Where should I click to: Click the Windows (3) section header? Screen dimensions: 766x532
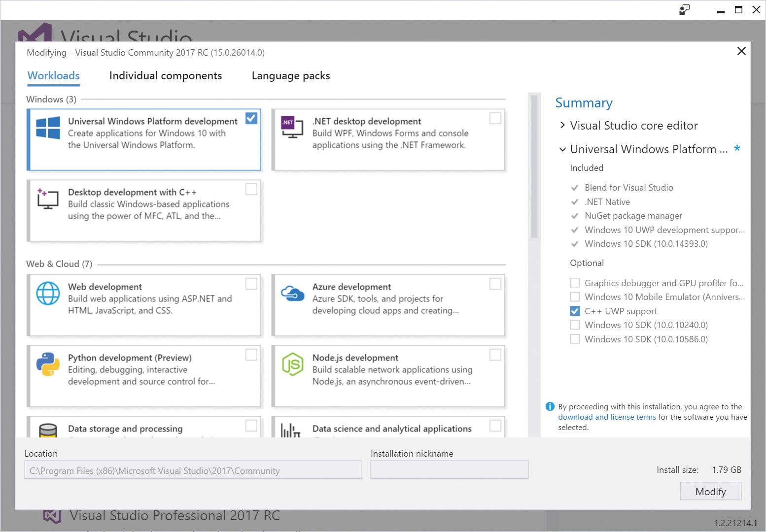[x=51, y=100]
